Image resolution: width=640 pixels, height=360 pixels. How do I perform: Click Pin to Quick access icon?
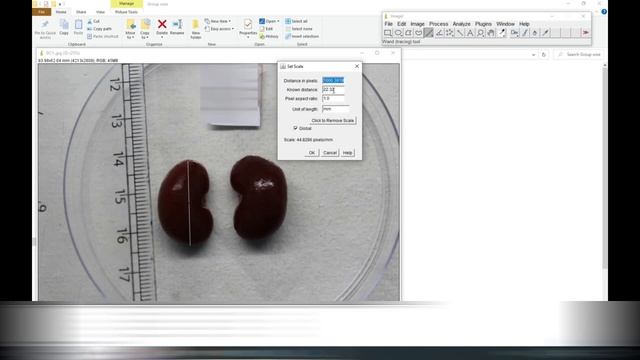45,24
